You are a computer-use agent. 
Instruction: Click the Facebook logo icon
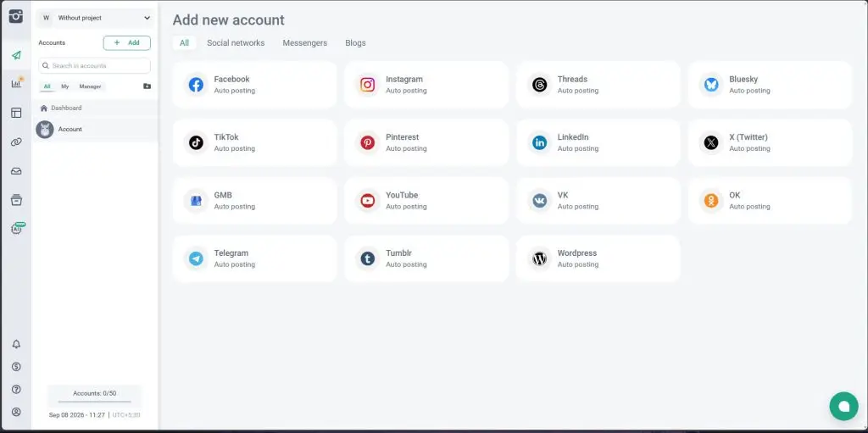[196, 85]
